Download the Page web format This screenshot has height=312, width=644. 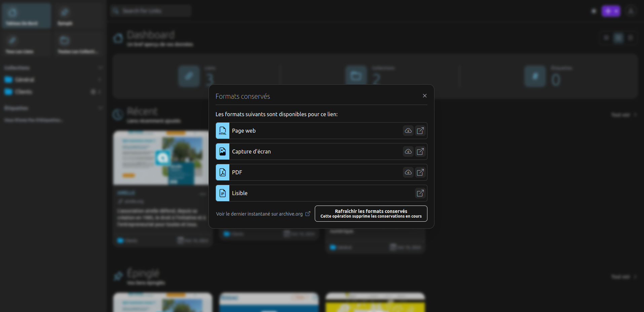[x=408, y=131]
